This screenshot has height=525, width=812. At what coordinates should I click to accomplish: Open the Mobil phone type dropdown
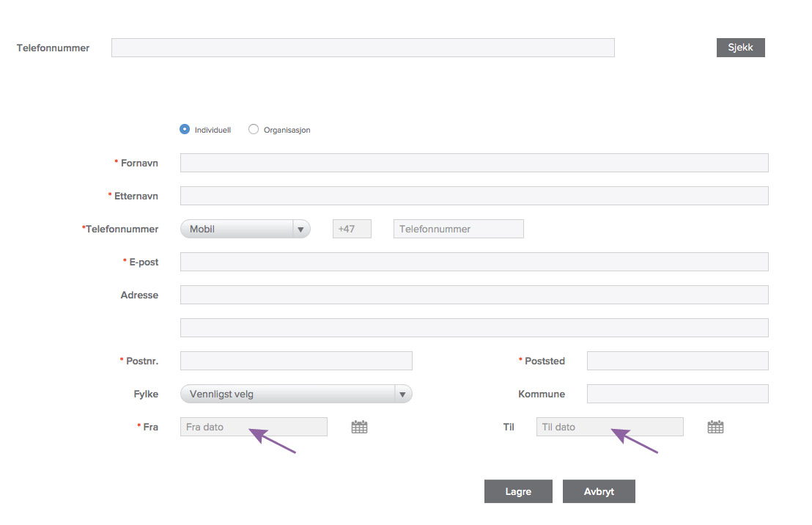(245, 229)
